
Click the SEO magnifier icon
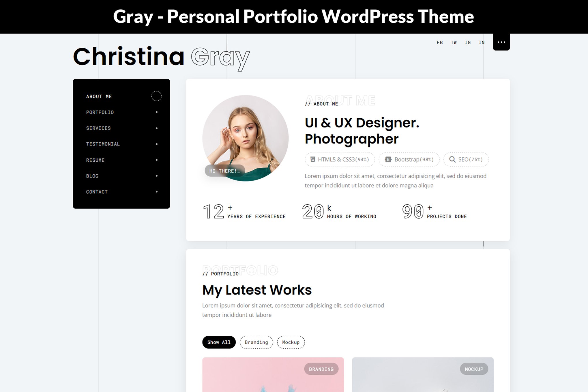tap(452, 159)
